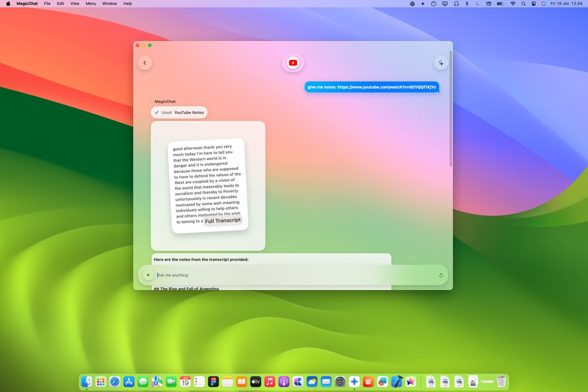Open the MagicChat app menu
Viewport: 588px width, 392px height.
27,3
